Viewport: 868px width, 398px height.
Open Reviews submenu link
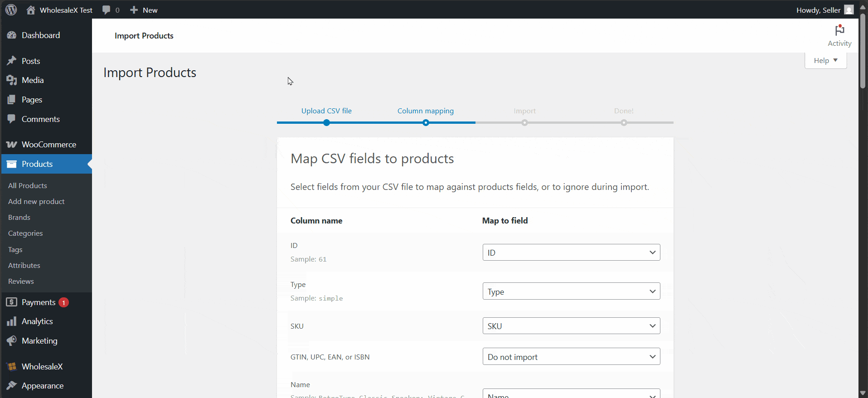pos(21,281)
